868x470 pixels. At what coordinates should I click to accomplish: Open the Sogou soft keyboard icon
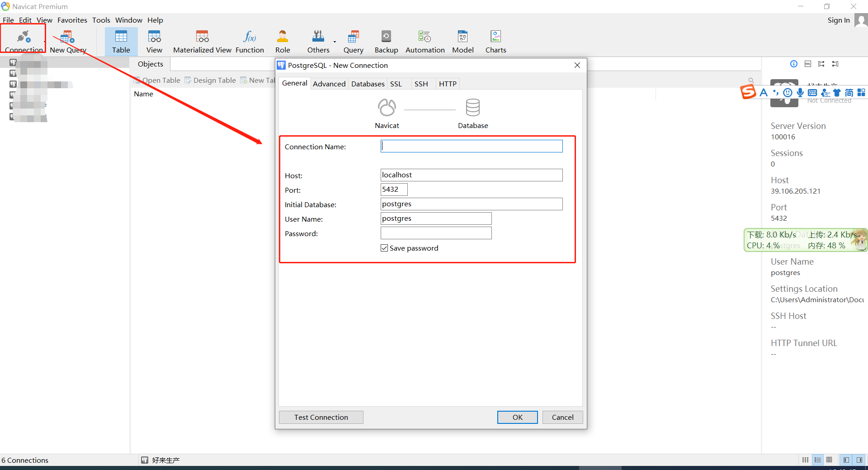pyautogui.click(x=812, y=93)
